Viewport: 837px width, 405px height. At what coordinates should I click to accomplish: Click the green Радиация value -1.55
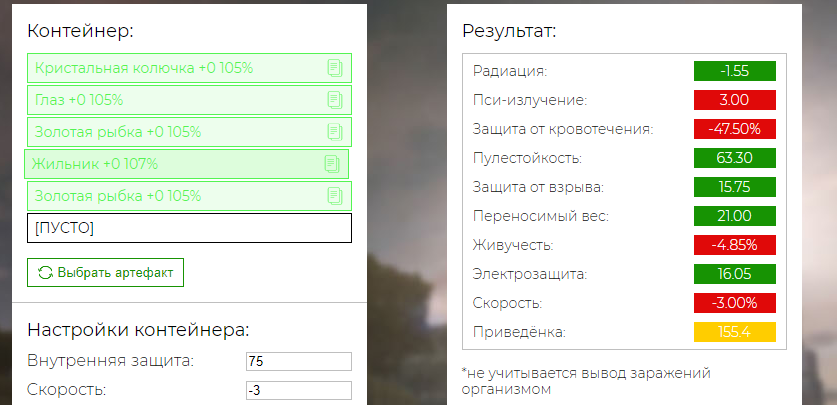pyautogui.click(x=735, y=71)
